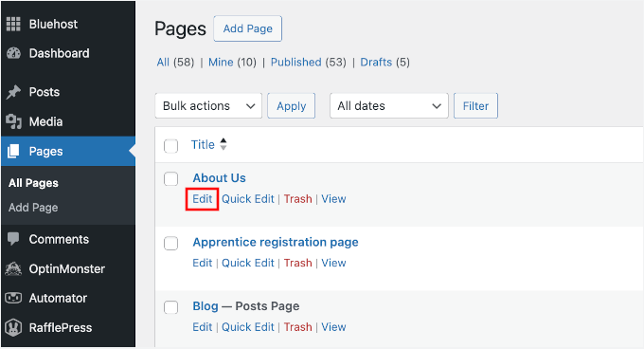
Task: Click Quick Edit under Apprentice registration page
Action: coord(248,263)
